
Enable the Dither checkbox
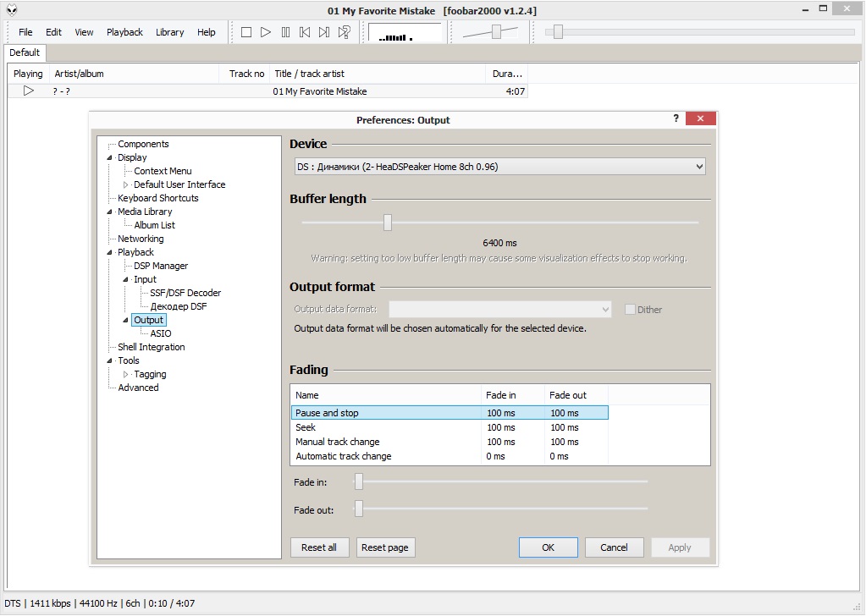630,310
